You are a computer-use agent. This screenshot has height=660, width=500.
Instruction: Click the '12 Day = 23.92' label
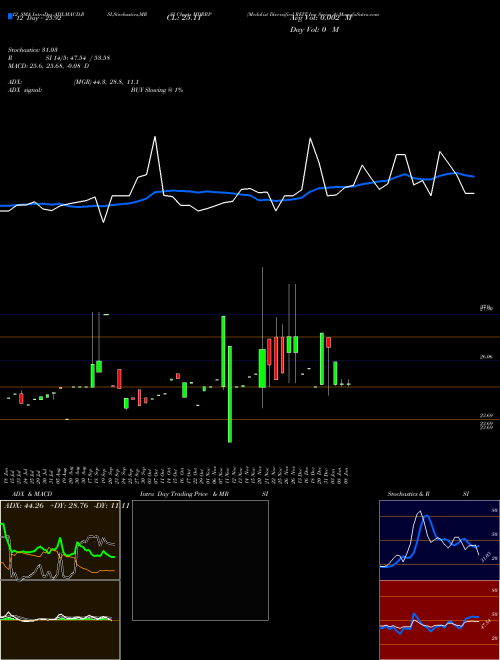pos(39,19)
